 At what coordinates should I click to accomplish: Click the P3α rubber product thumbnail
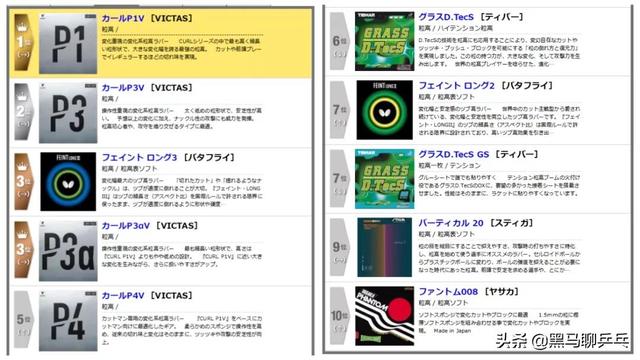68,251
